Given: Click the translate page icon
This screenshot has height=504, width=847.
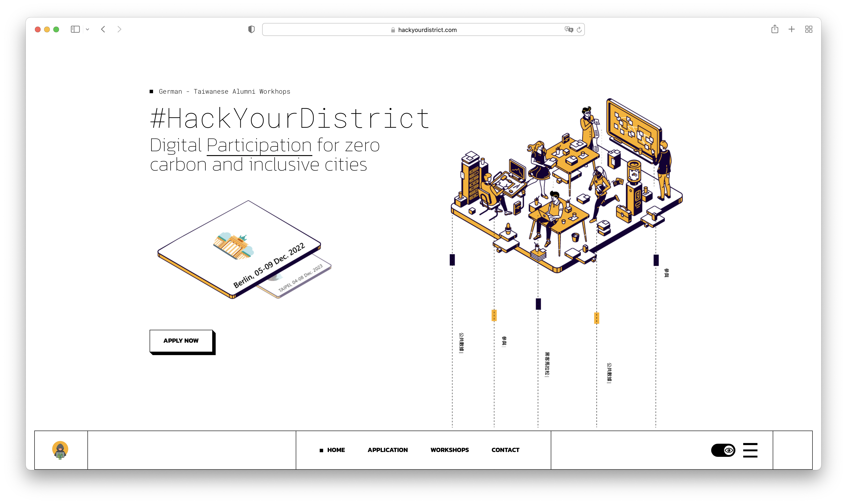Looking at the screenshot, I should point(569,29).
